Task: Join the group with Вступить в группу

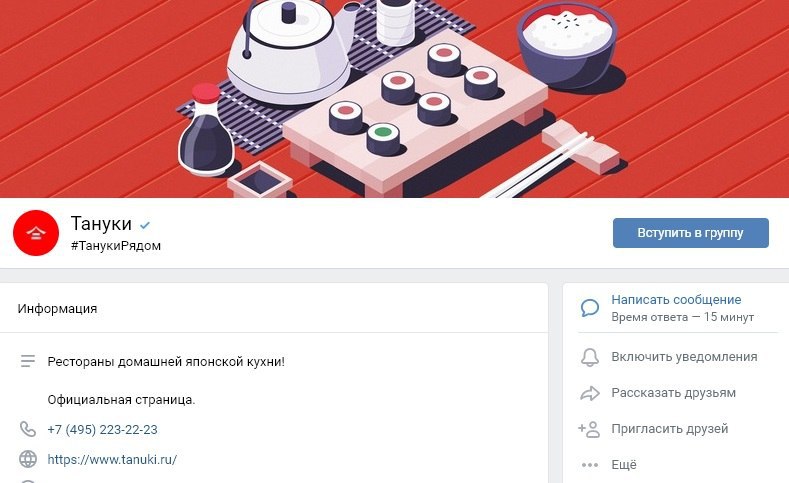Action: (690, 233)
